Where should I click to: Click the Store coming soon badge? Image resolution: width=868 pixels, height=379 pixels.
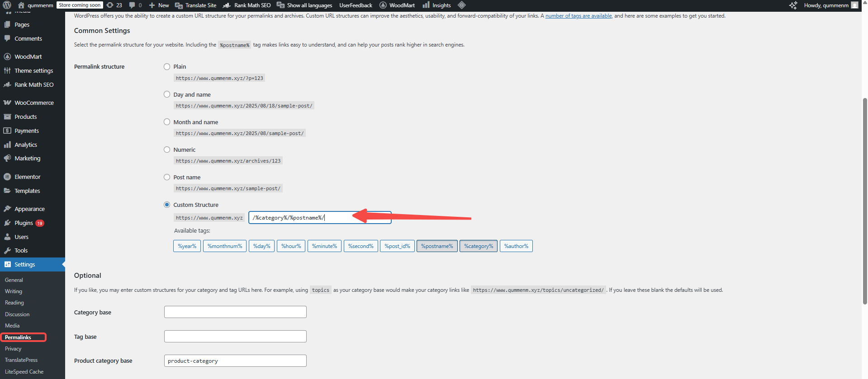pyautogui.click(x=80, y=5)
